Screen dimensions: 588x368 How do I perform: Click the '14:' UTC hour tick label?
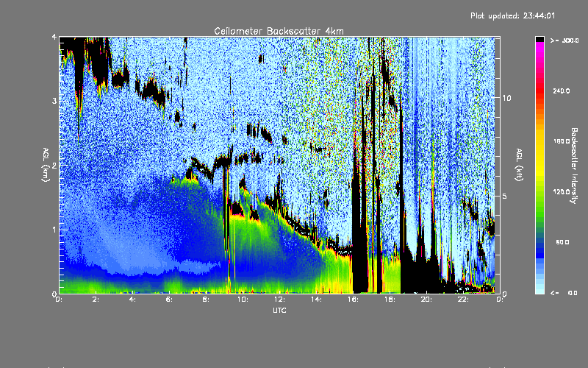317,300
